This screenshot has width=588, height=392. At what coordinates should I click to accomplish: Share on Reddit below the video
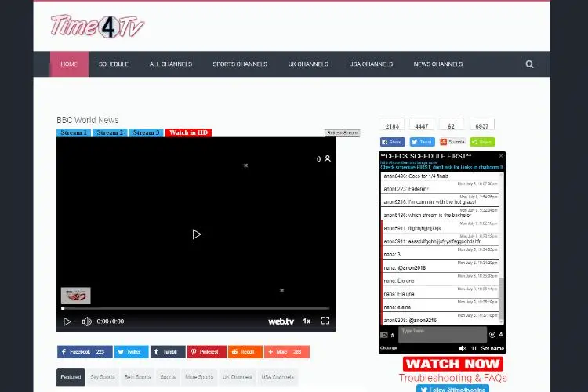(x=245, y=352)
